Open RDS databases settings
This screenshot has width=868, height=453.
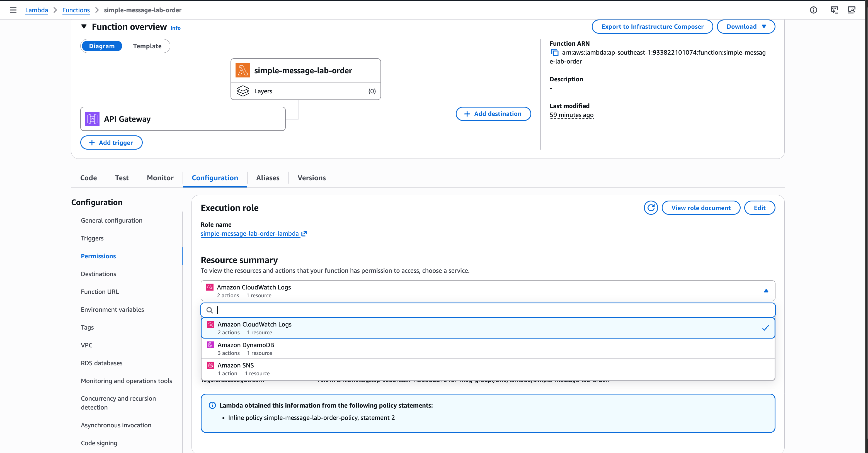click(101, 363)
